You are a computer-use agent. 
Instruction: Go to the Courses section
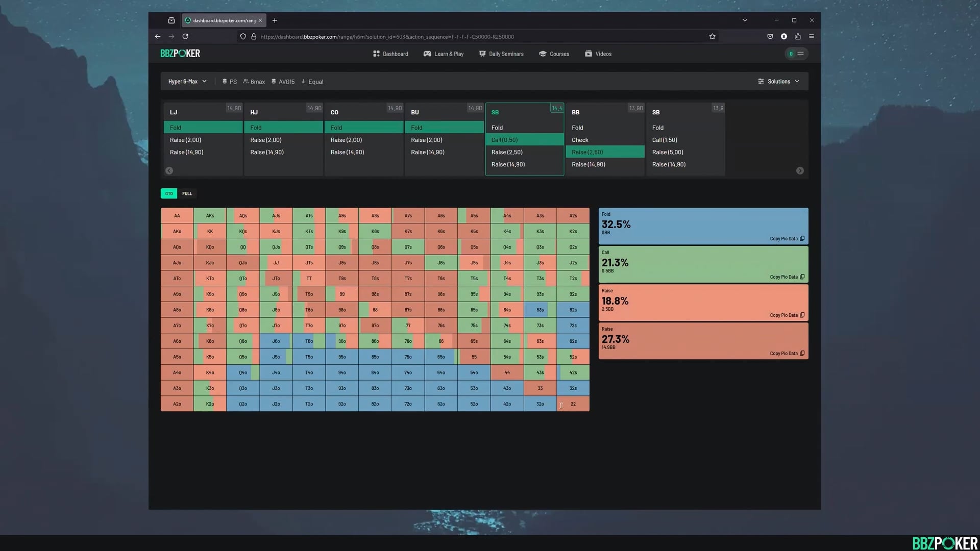[554, 54]
